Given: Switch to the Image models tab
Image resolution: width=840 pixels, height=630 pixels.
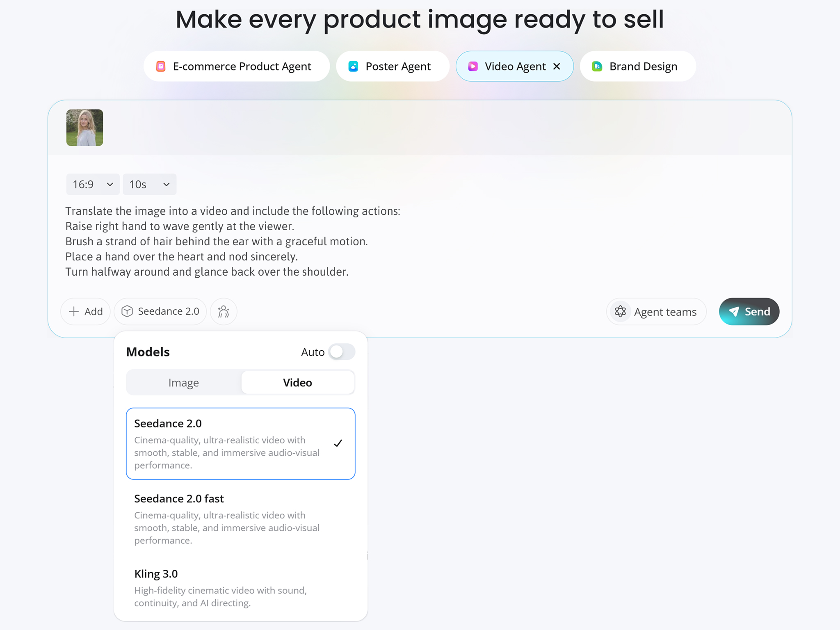Looking at the screenshot, I should [x=184, y=383].
